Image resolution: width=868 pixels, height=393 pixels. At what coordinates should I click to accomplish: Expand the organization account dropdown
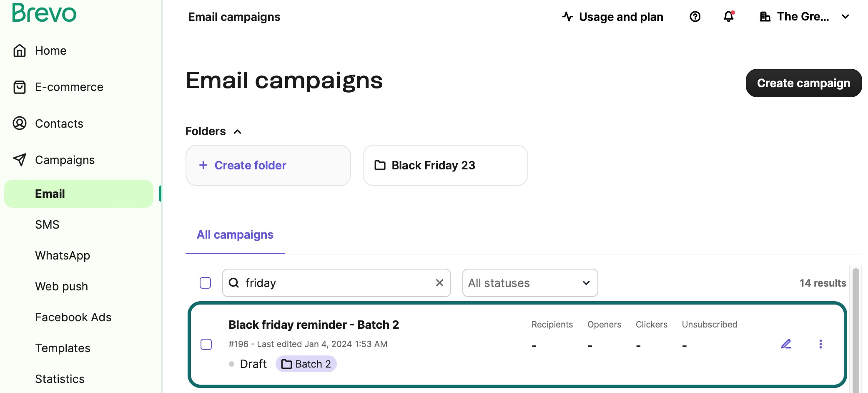click(x=845, y=17)
